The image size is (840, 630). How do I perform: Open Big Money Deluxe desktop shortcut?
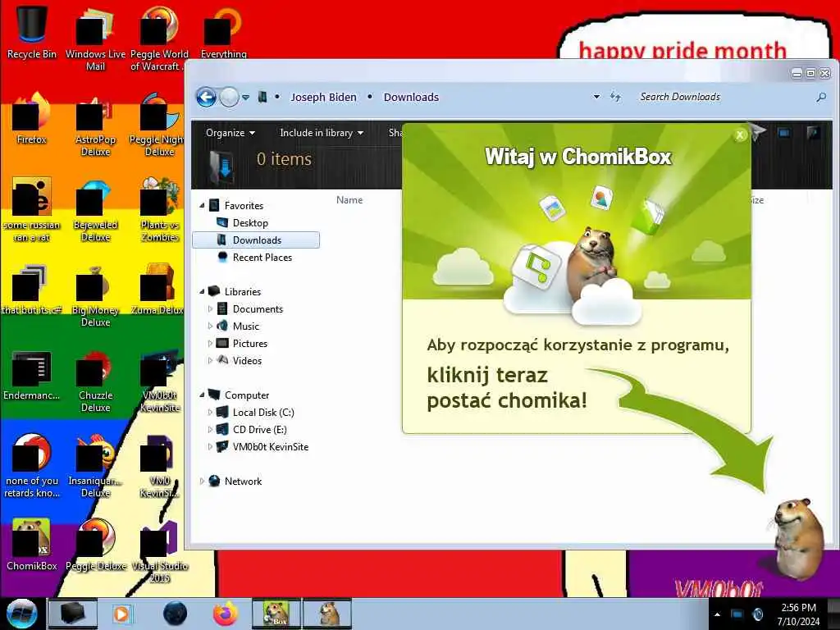pos(95,295)
